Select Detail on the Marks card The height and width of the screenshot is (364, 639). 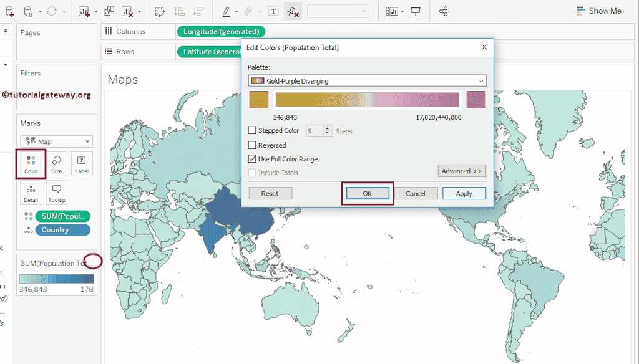click(x=31, y=193)
